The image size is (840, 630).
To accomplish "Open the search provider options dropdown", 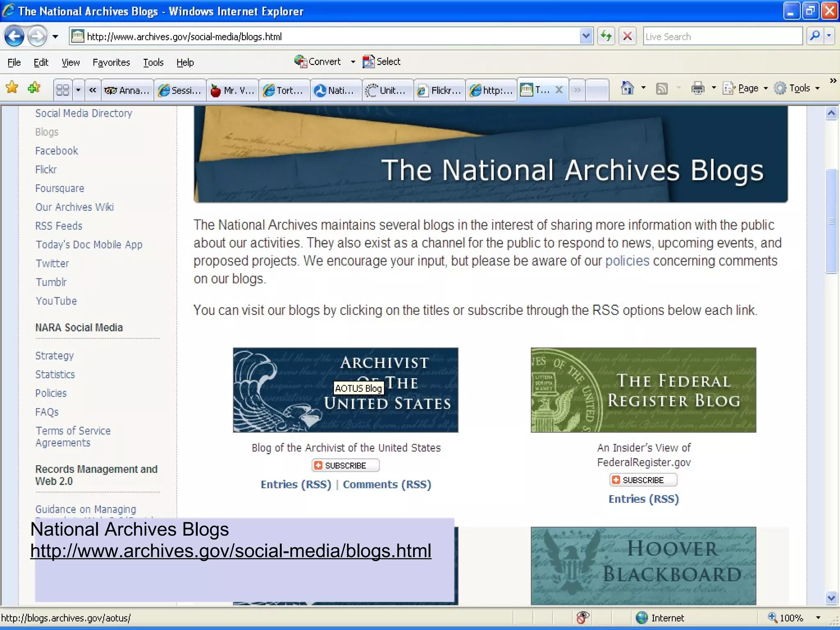I will 829,37.
